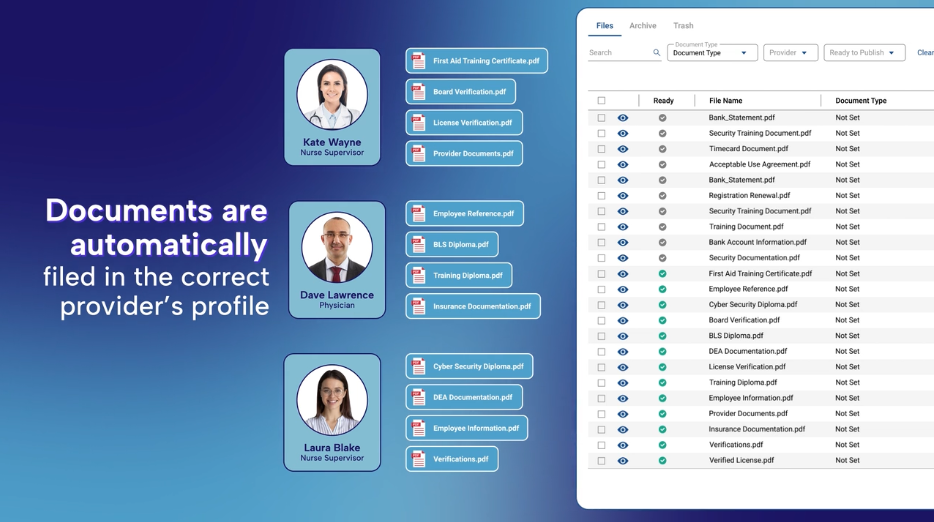Click the search magnifier icon
Viewport: 934px width, 522px height.
656,53
